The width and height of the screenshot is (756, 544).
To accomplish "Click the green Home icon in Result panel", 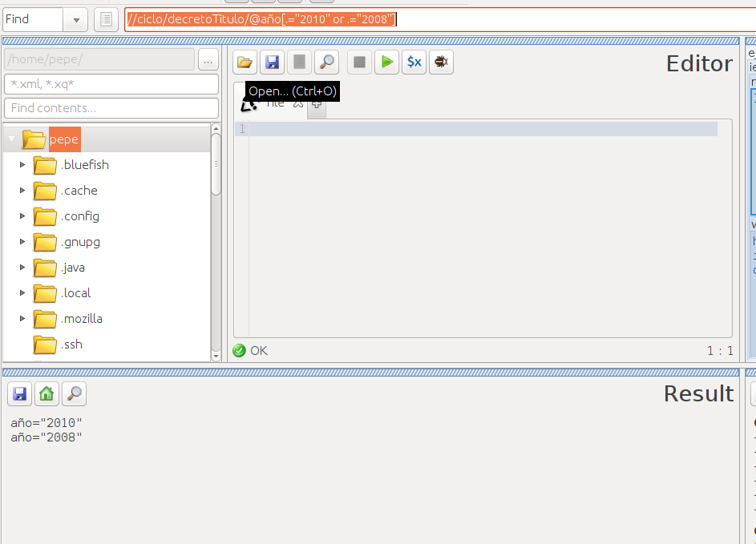I will point(46,394).
